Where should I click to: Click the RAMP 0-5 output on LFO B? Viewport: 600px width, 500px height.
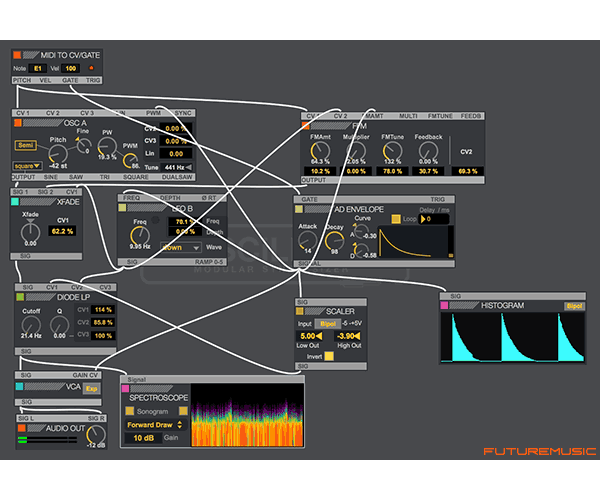[209, 262]
